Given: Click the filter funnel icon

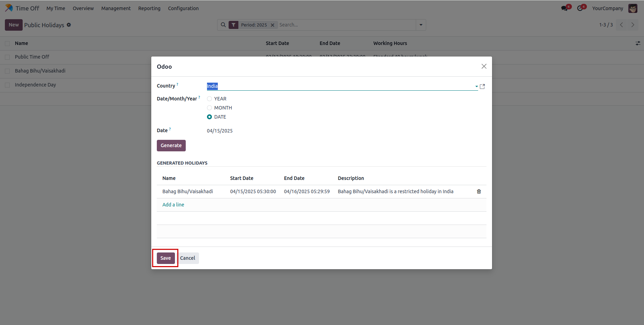Looking at the screenshot, I should pos(233,25).
